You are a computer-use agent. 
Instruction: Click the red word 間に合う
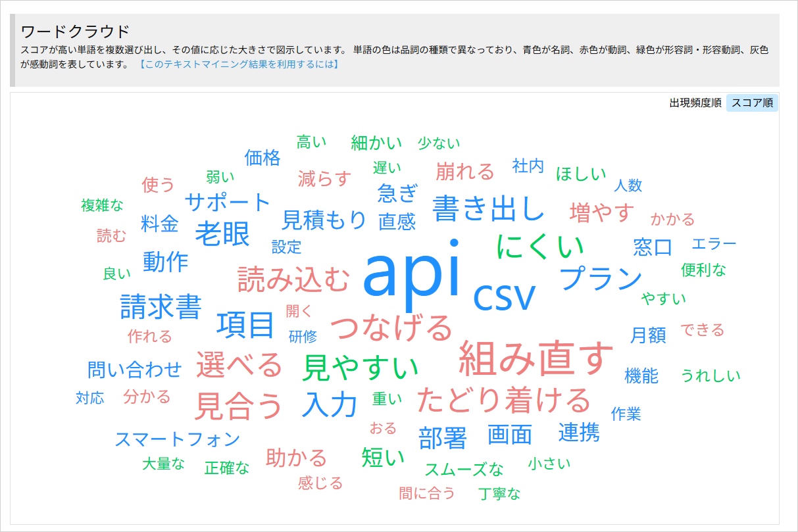point(427,493)
